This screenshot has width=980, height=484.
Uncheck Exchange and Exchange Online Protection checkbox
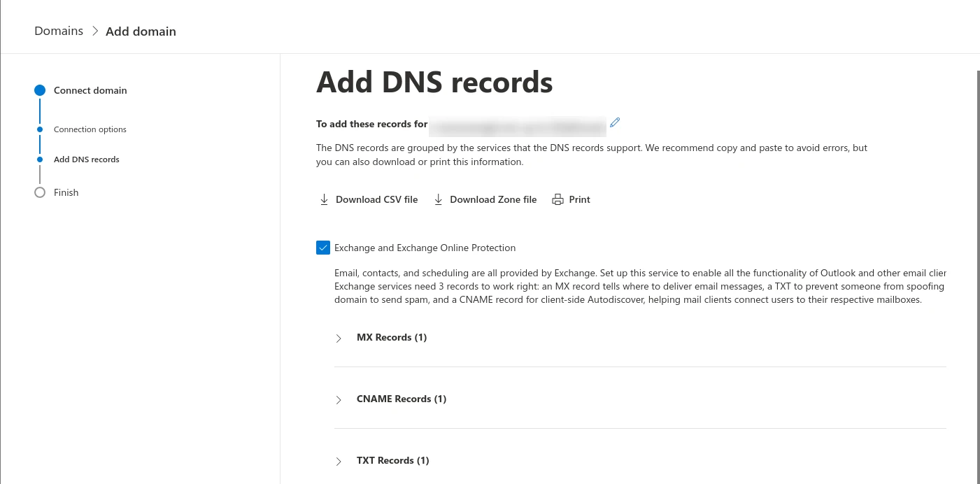[x=322, y=248]
